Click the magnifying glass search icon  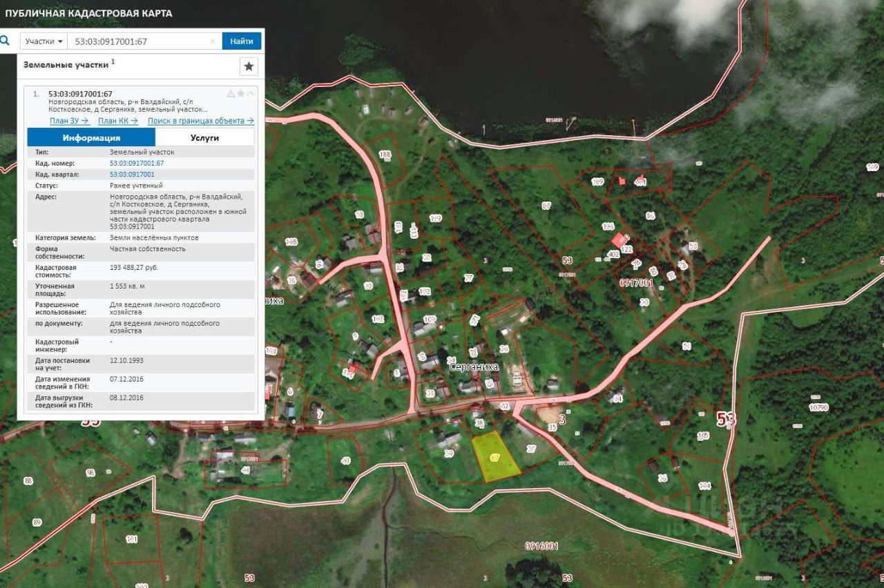point(5,41)
